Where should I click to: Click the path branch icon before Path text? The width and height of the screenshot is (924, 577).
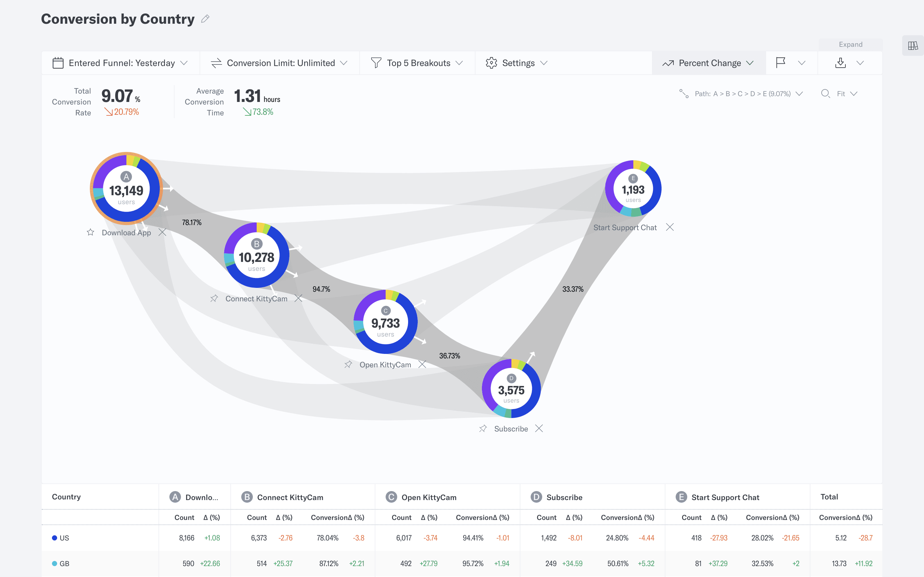click(x=683, y=94)
